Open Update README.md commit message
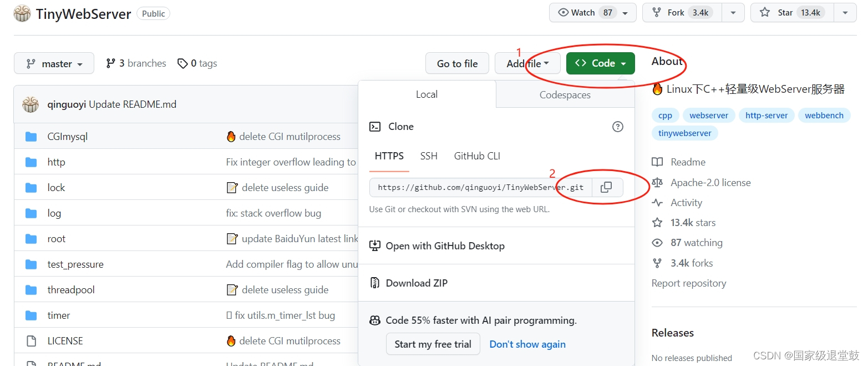The width and height of the screenshot is (868, 366). point(133,104)
